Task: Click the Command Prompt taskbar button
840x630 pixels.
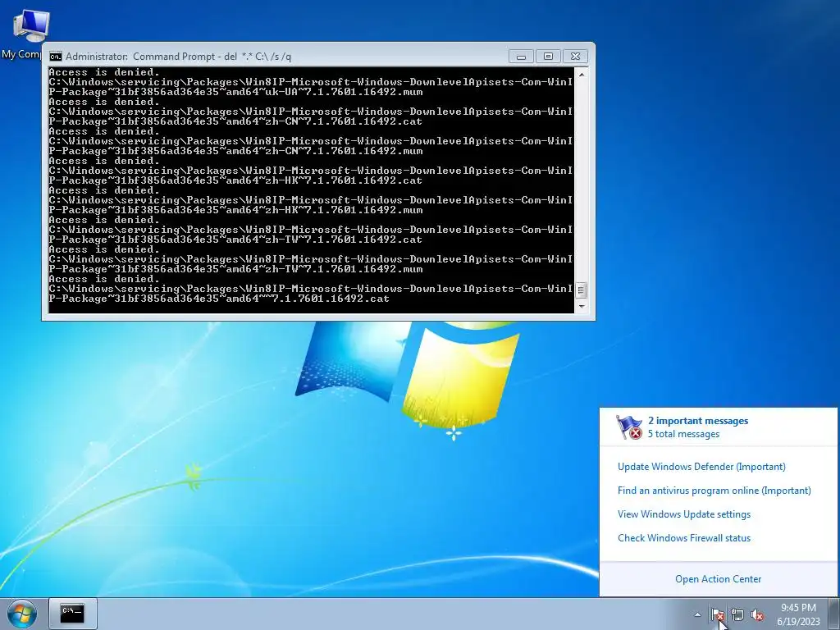Action: pos(73,614)
